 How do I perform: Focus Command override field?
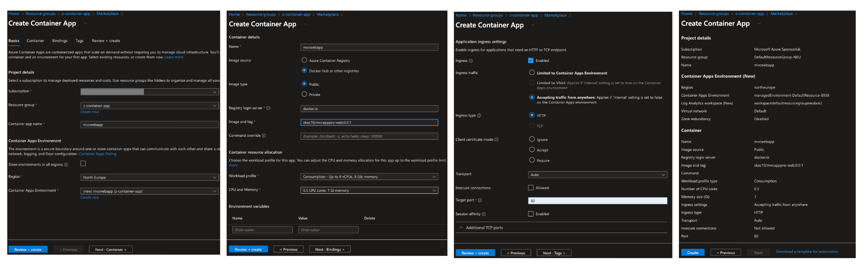point(369,136)
